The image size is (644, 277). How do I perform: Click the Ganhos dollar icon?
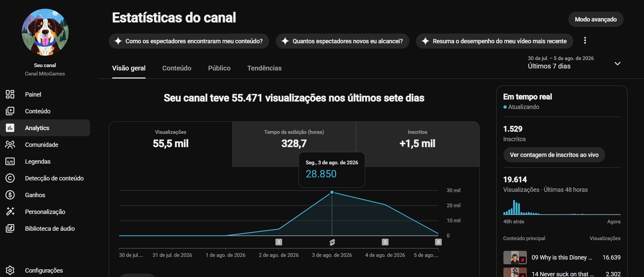coord(10,195)
